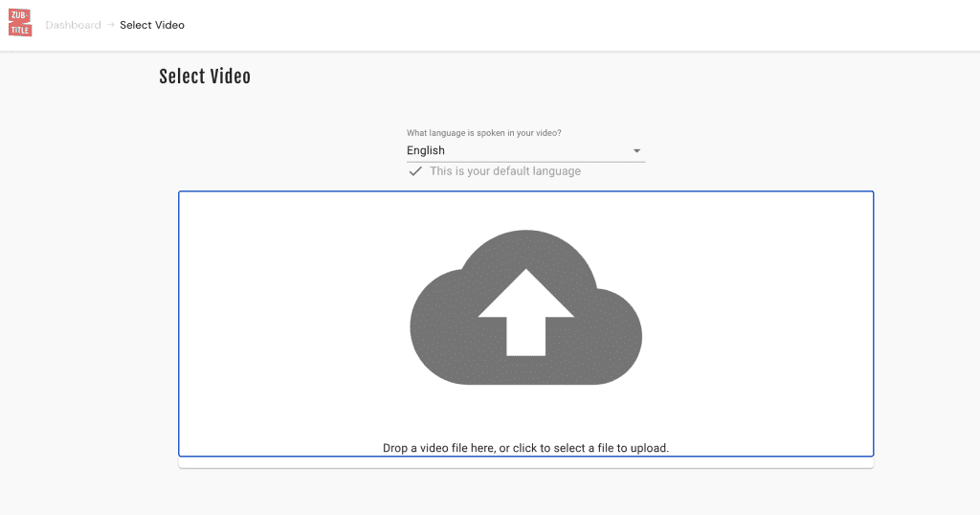Select the 'English' value text in the selector
The image size is (980, 515).
coord(426,150)
